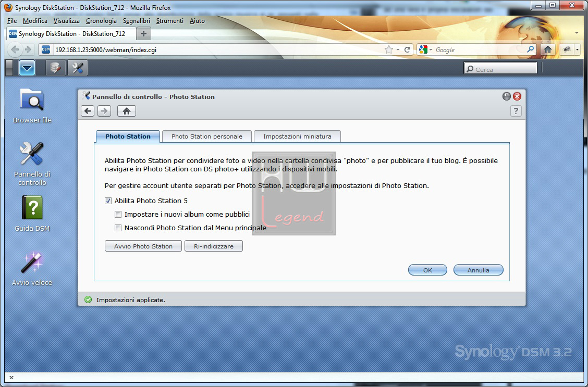Open the Cronologia menu

(x=101, y=21)
